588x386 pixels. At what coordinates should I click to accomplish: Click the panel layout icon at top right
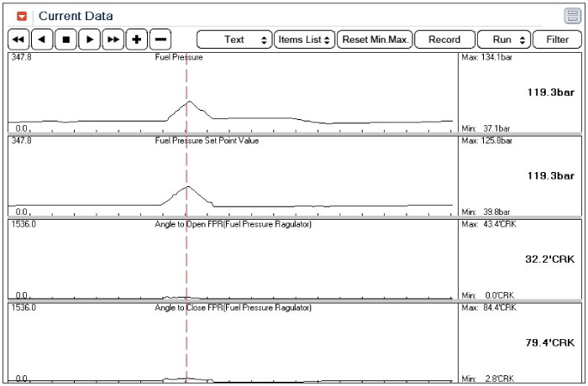(x=572, y=16)
